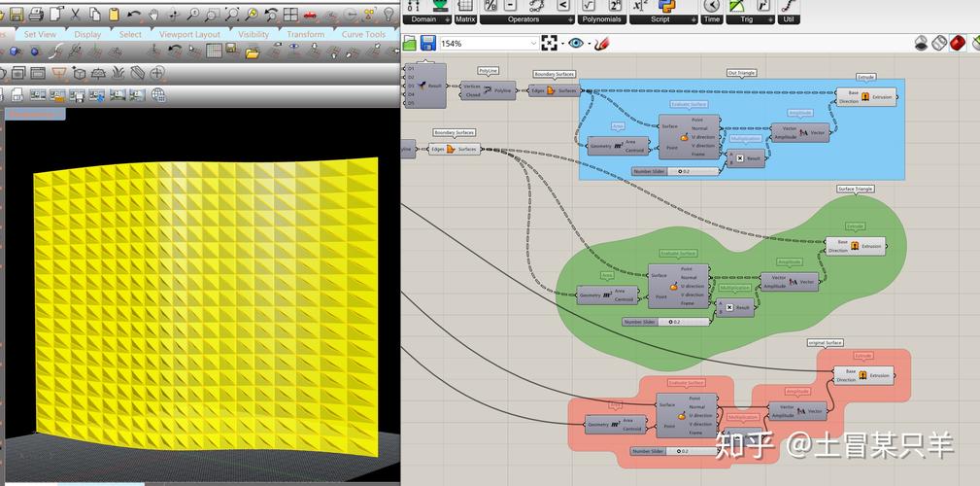Click the Matrix grid component icon
Screen dimensions: 980x486
[x=465, y=6]
